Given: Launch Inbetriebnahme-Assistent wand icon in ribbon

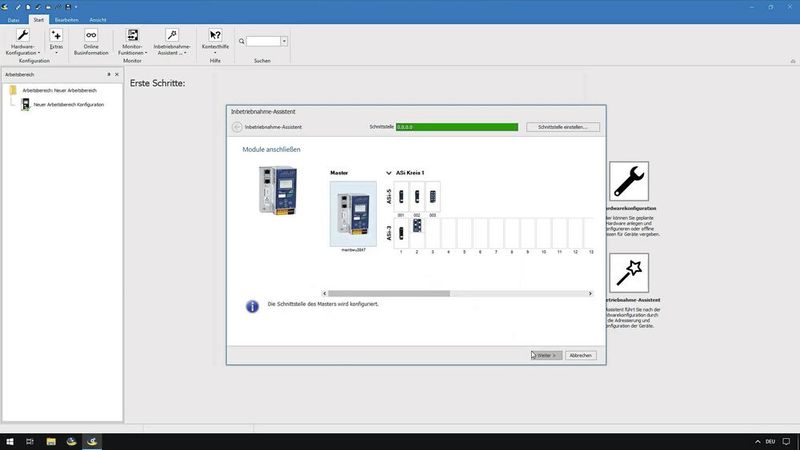Looking at the screenshot, I should [172, 35].
